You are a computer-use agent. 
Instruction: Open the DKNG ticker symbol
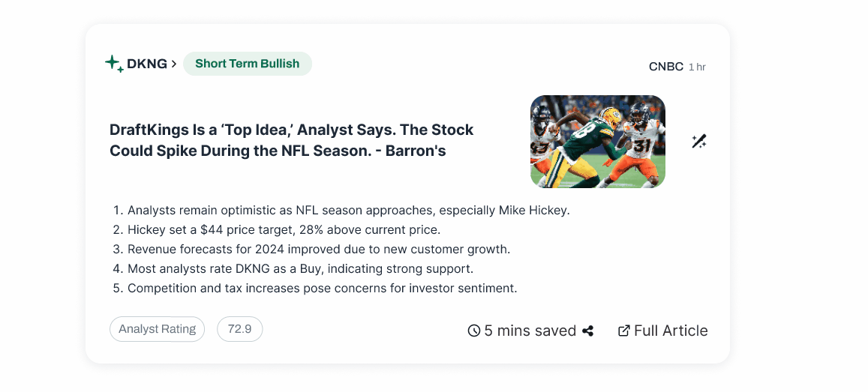147,64
